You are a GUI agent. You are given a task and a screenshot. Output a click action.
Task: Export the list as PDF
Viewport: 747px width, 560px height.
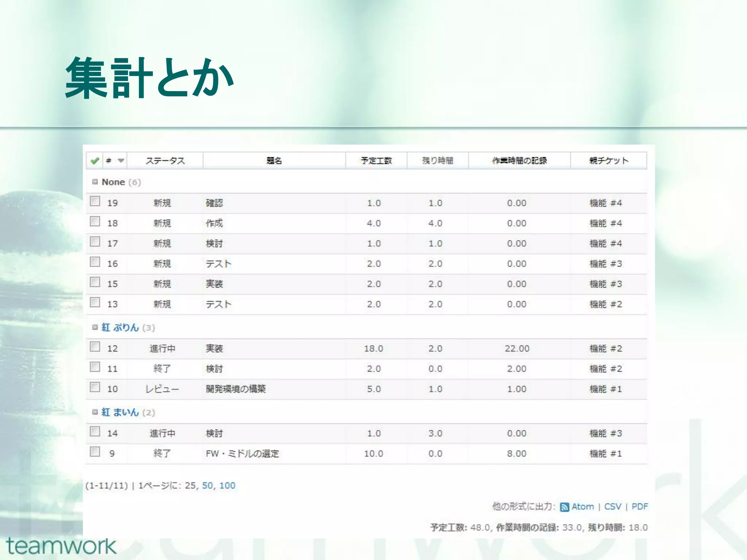click(640, 507)
